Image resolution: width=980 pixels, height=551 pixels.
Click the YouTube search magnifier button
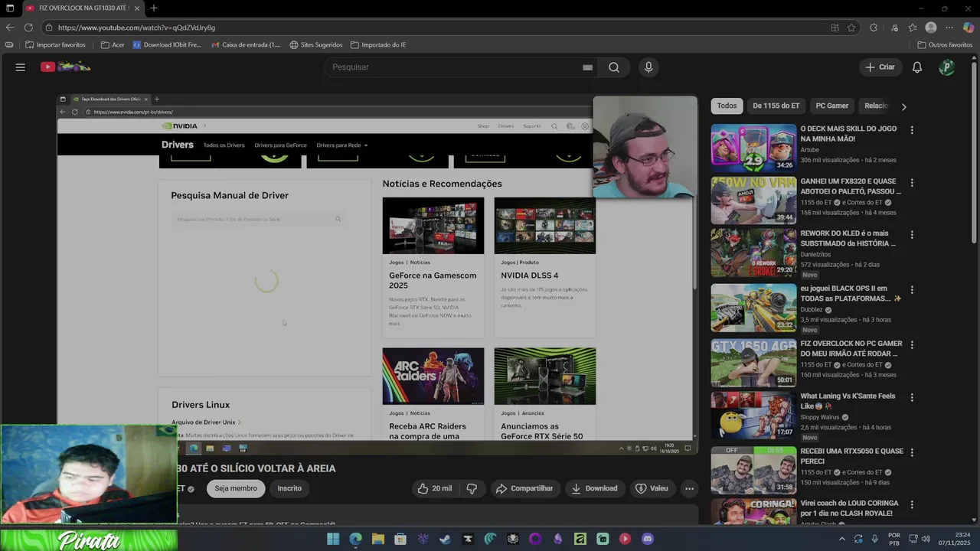coord(614,67)
